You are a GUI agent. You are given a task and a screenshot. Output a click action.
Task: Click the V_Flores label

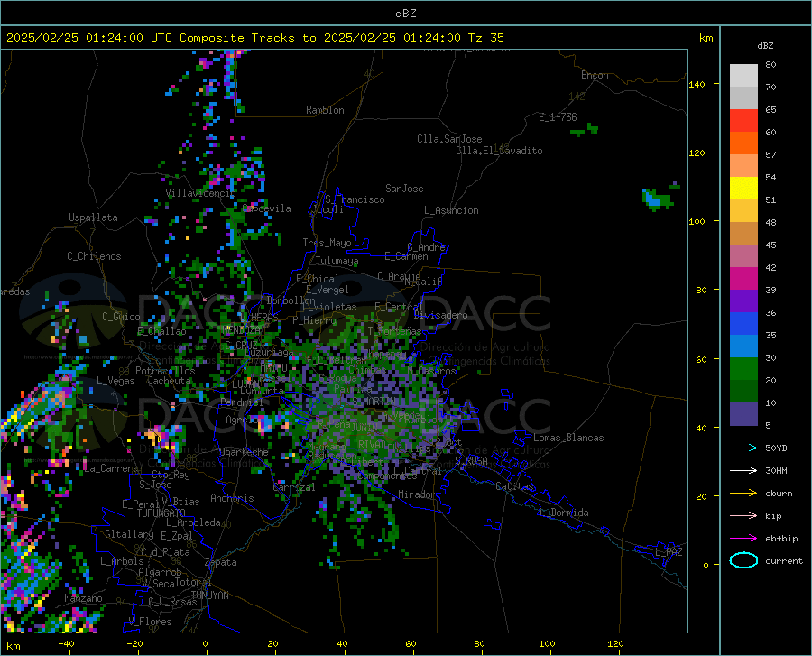click(150, 622)
